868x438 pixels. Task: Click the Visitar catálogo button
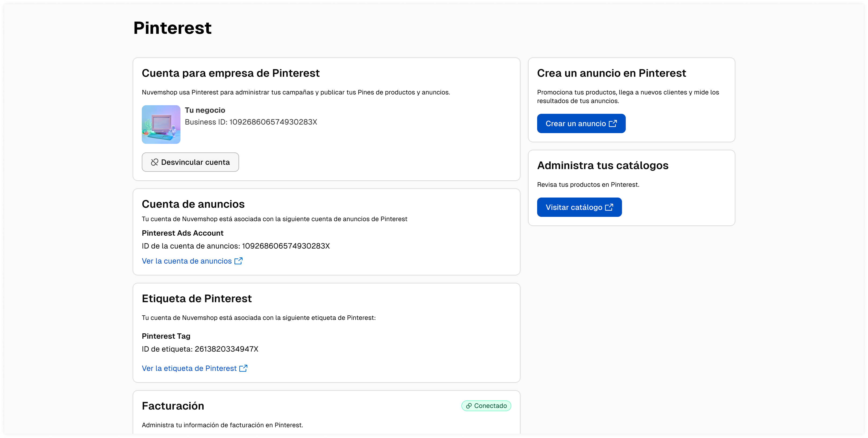(579, 207)
